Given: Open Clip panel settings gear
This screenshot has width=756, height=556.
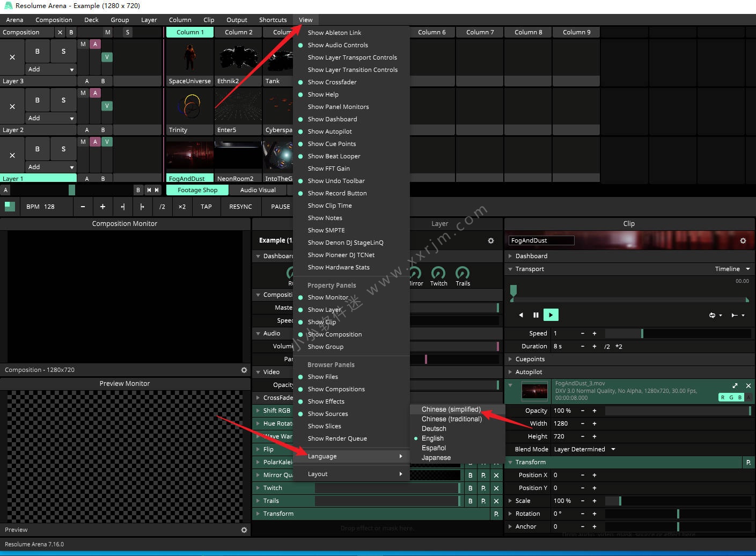Looking at the screenshot, I should 743,241.
